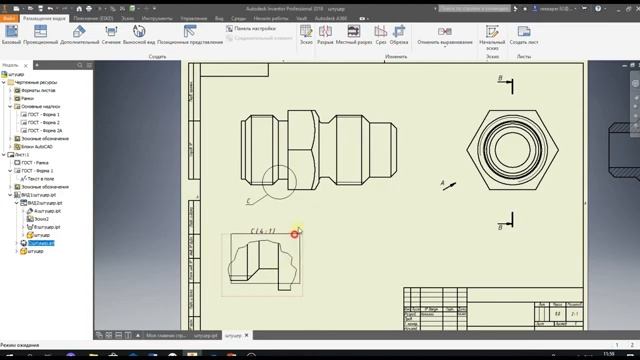Select the Разрыв (Break) tool
The image size is (640, 360).
click(x=325, y=34)
